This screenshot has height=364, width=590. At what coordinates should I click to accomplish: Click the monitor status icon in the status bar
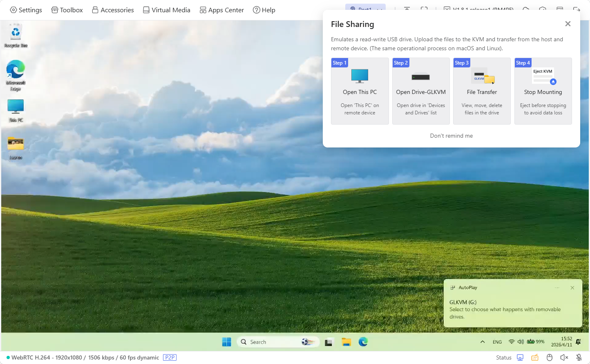520,357
